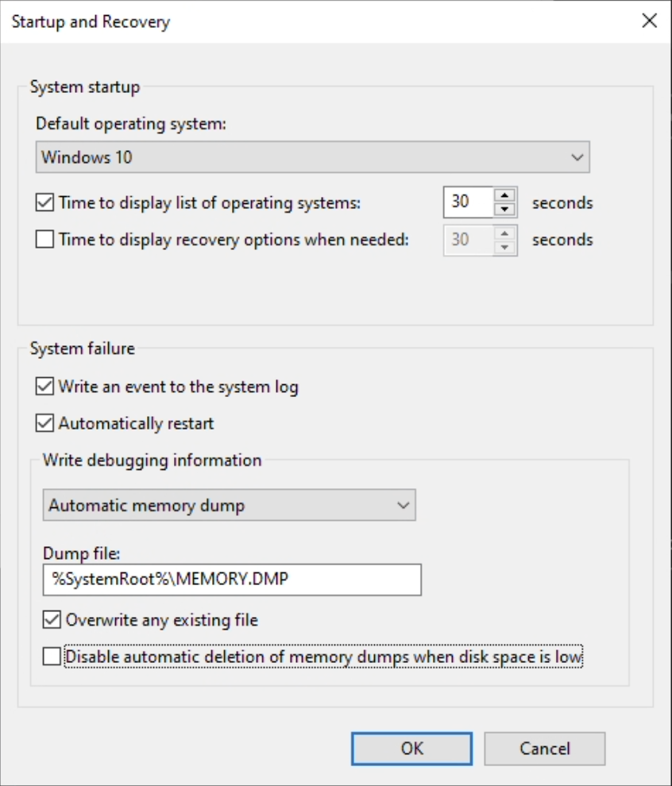Enable "Disable automatic deletion of memory dumps"
672x786 pixels.
pyautogui.click(x=50, y=657)
